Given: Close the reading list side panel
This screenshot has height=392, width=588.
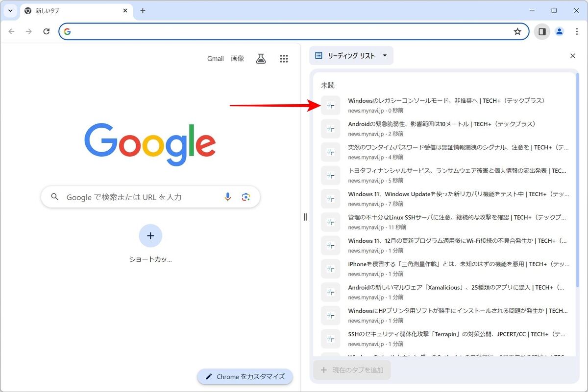Looking at the screenshot, I should click(573, 56).
